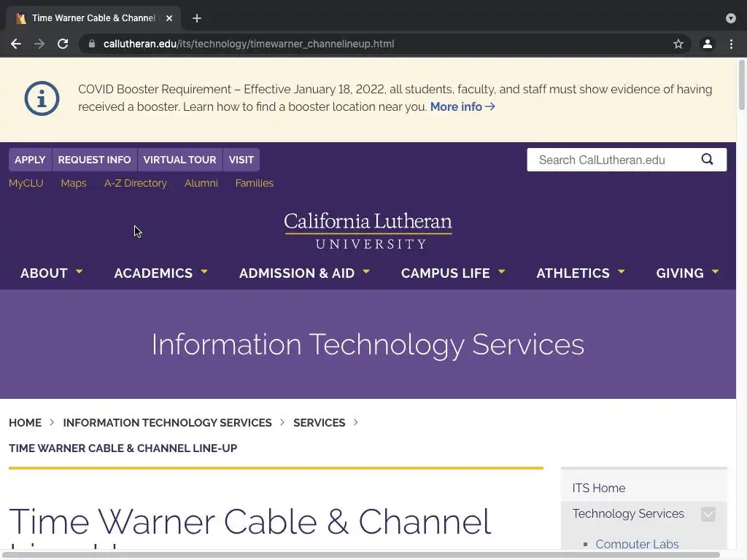The height and width of the screenshot is (560, 747).
Task: Follow the More info link
Action: 462,106
